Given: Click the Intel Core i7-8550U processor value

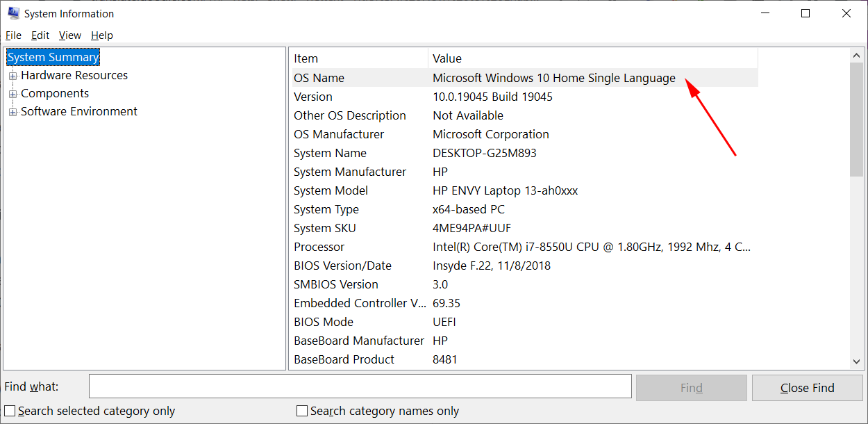Looking at the screenshot, I should [592, 247].
